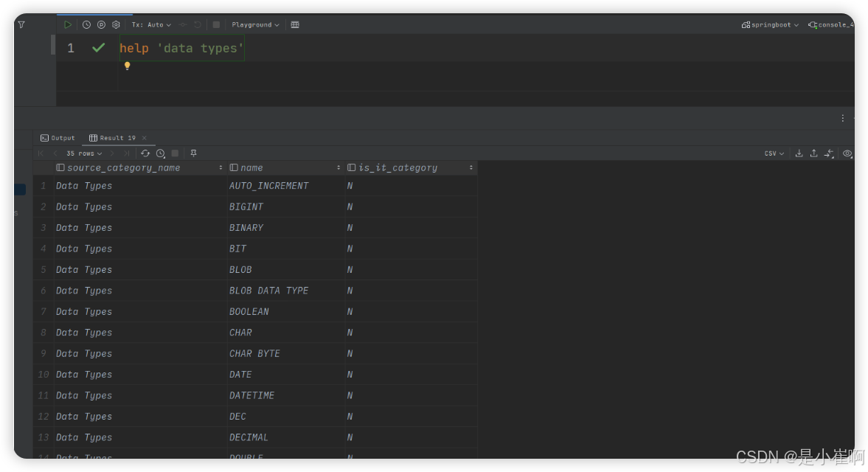Go to next page of results
Screen dimensions: 868x472
tap(112, 153)
